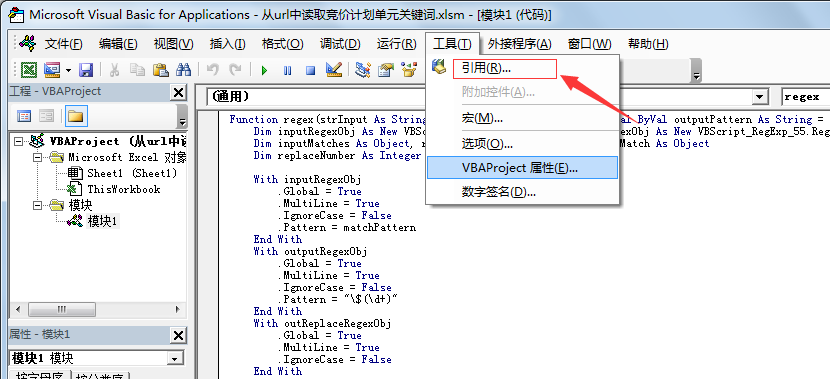The height and width of the screenshot is (379, 830).
Task: Stop execution with Reset square icon
Action: coord(310,70)
